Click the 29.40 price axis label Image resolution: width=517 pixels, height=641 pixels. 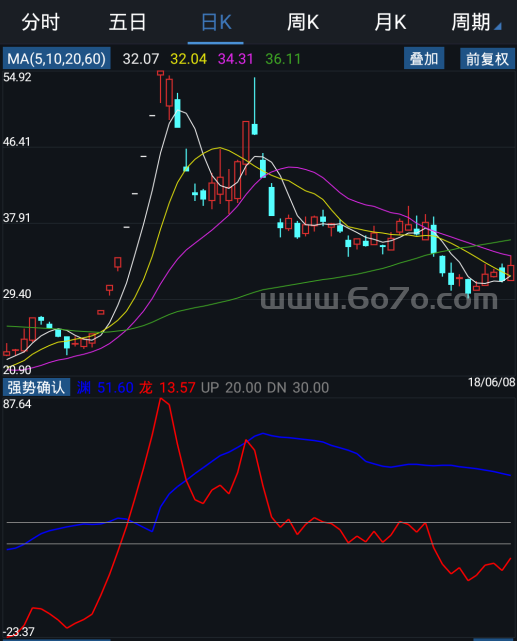17,294
